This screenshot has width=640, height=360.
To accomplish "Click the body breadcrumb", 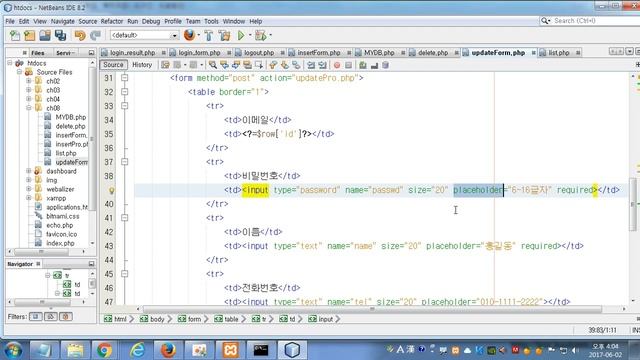I will click(152, 319).
